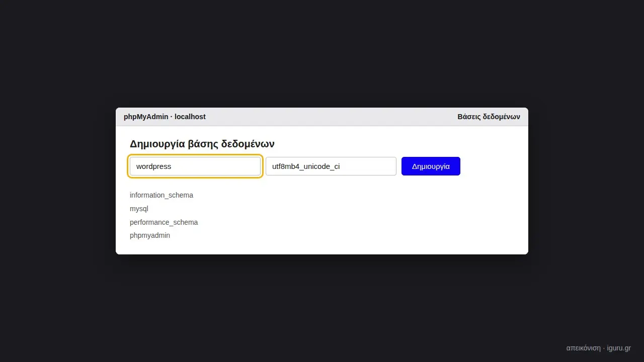Click the Δημιουργία βάσης δεδομένων heading
Image resolution: width=644 pixels, height=362 pixels.
coord(202,144)
